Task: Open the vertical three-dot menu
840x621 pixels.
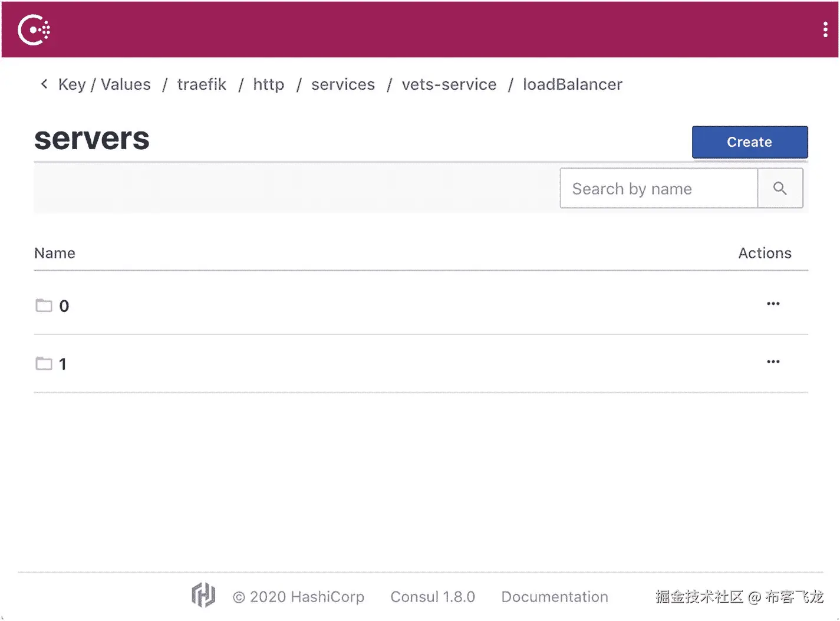Action: coord(825,29)
